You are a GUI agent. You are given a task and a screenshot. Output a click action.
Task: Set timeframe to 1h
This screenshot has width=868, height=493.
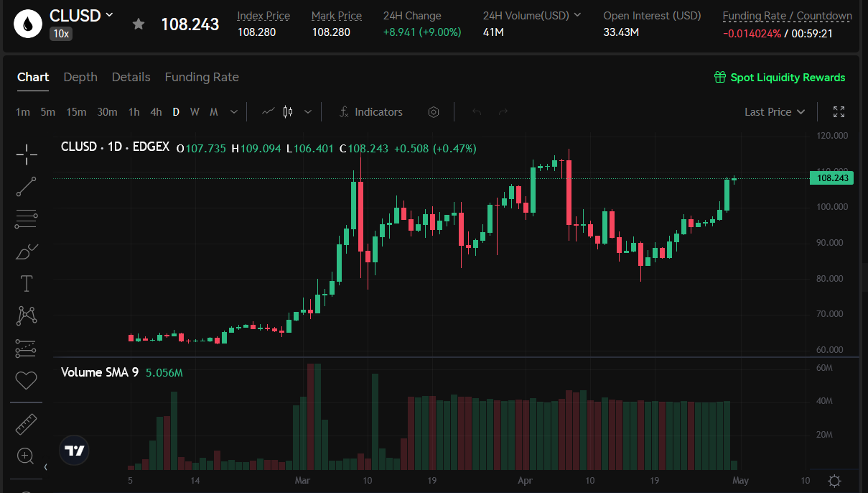(134, 112)
